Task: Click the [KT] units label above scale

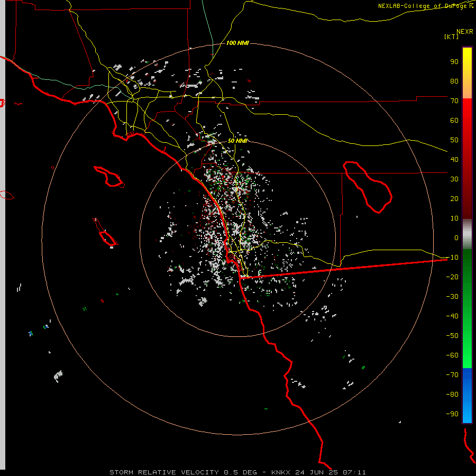Action: click(451, 36)
